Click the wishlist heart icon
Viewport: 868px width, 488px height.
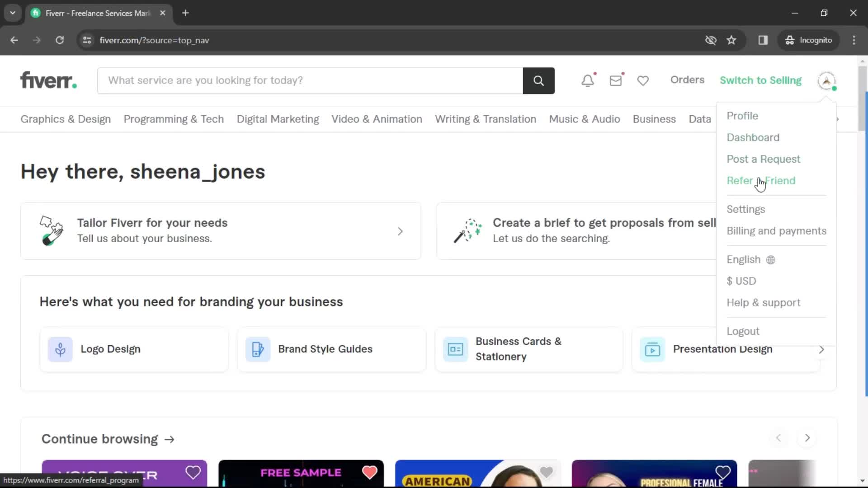tap(643, 80)
